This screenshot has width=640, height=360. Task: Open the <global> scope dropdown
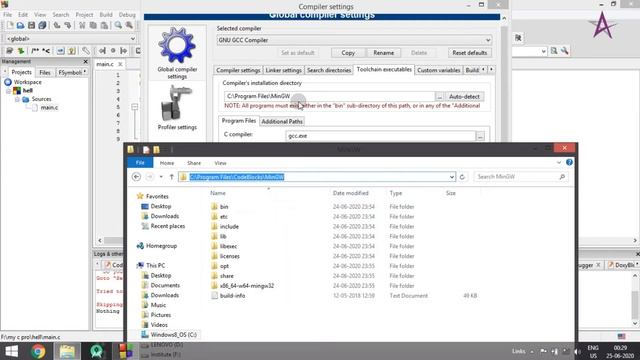point(133,39)
